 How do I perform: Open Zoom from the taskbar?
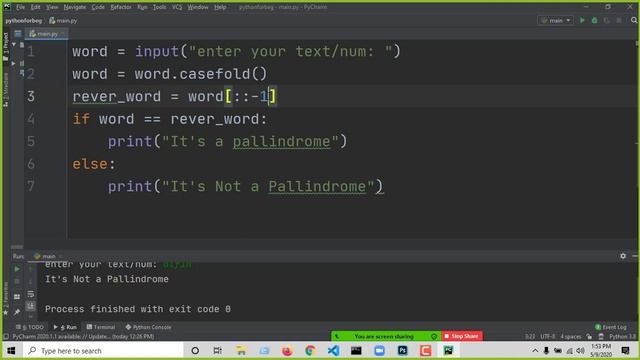pyautogui.click(x=379, y=351)
